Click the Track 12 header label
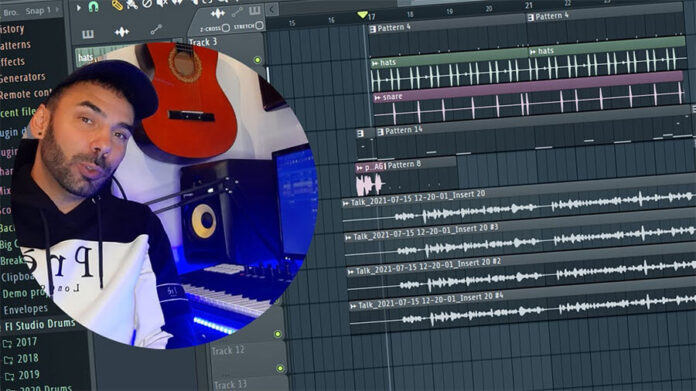696x391 pixels. coord(228,351)
